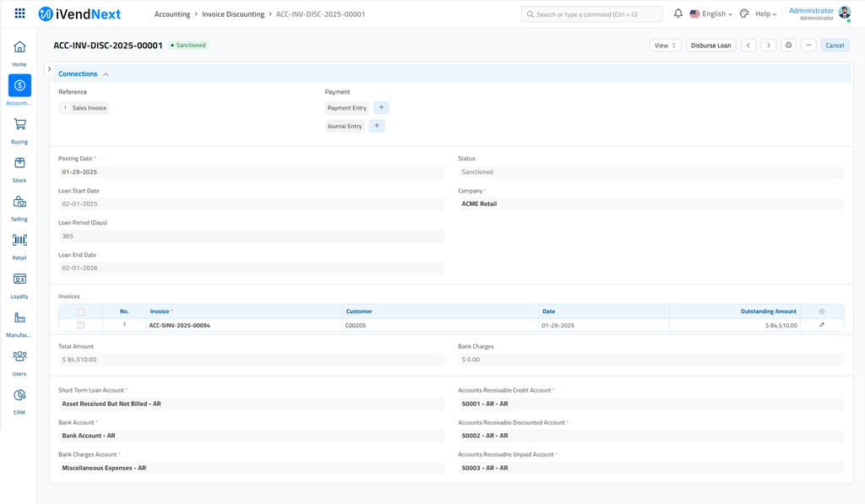The image size is (865, 504).
Task: Tick checkbox for invoice row 1
Action: click(81, 325)
